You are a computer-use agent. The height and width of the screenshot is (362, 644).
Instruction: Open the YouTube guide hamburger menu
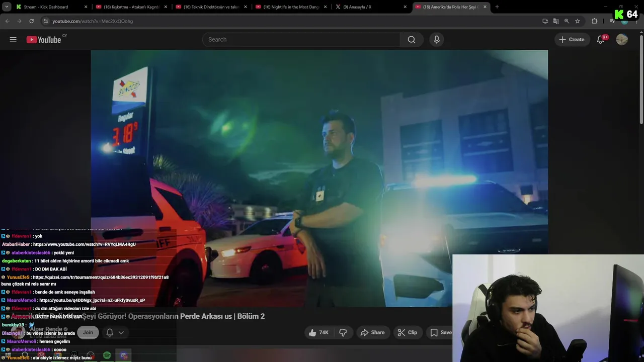tap(13, 40)
